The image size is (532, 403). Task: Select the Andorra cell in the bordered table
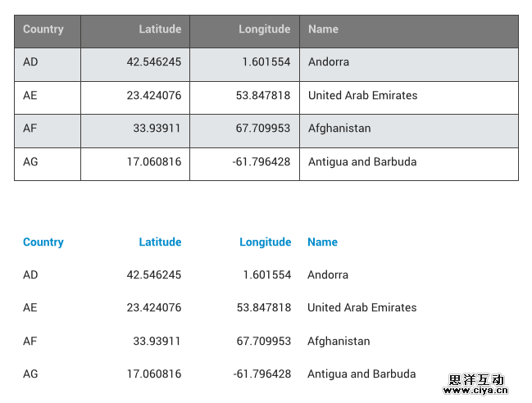pos(329,62)
